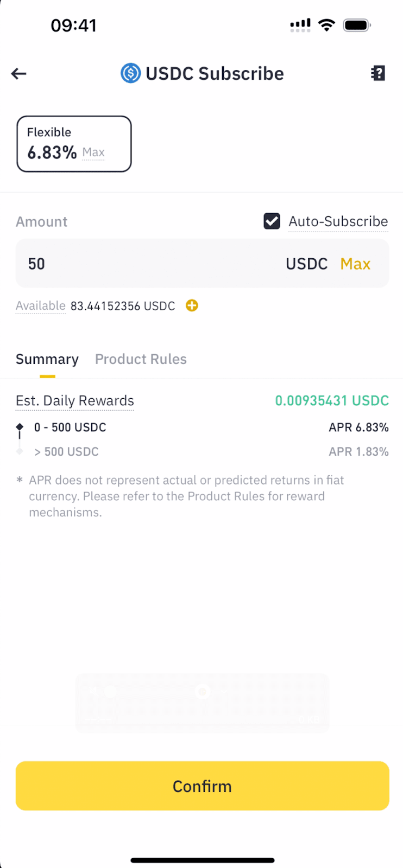Switch to the Summary tab

click(47, 359)
